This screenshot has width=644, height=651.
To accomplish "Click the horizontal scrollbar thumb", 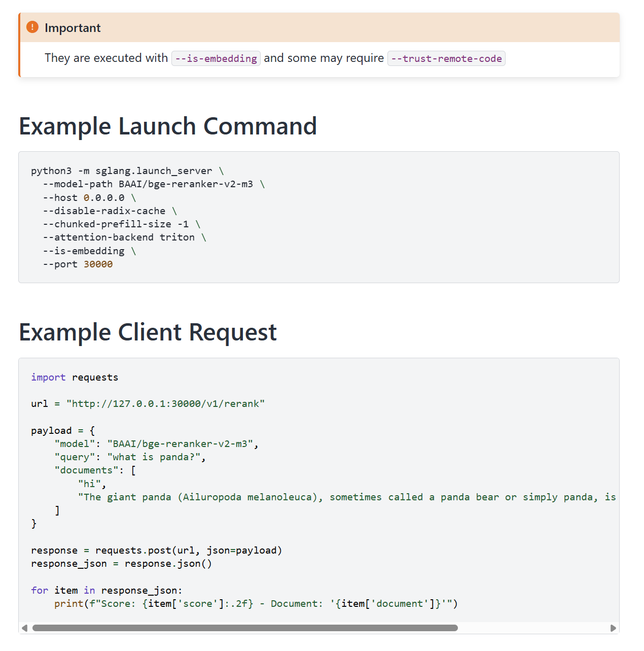I will (x=245, y=628).
